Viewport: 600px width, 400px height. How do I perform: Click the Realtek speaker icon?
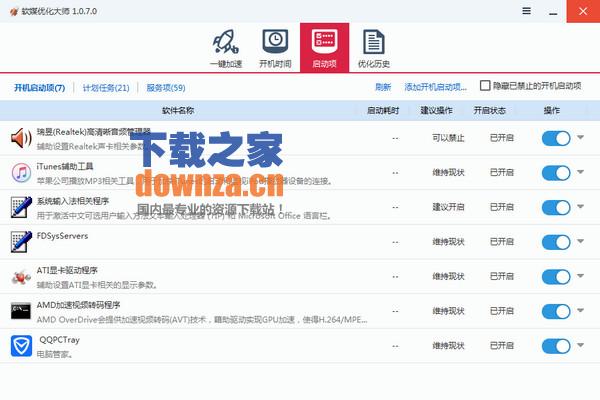click(21, 138)
